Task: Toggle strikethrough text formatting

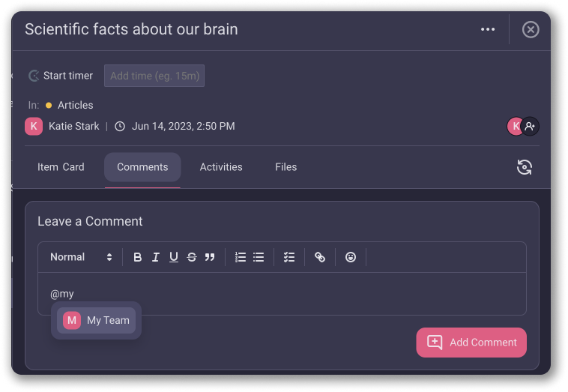Action: click(192, 257)
